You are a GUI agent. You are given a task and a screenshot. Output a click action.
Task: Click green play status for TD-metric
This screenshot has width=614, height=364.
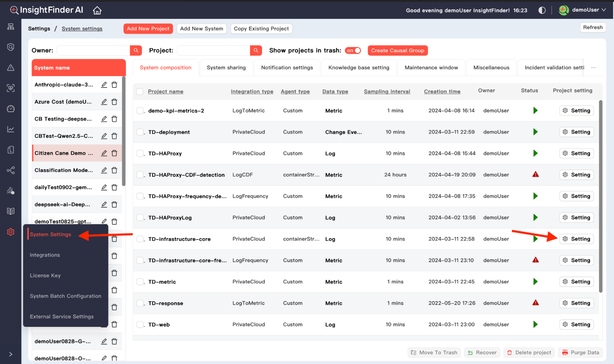coord(535,282)
